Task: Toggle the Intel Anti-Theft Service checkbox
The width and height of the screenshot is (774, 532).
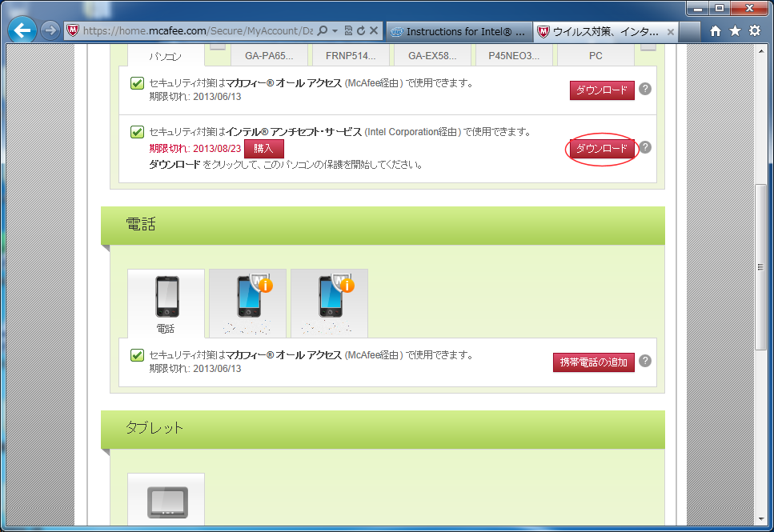Action: 137,132
